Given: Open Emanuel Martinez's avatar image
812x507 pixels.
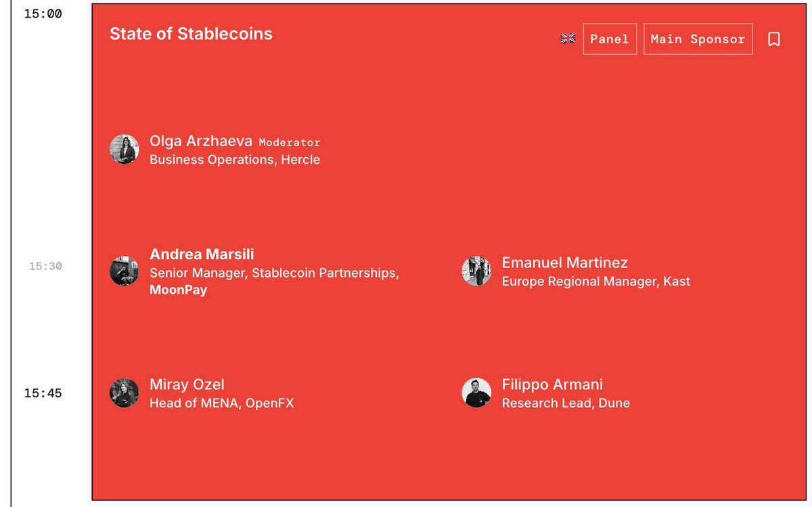Looking at the screenshot, I should click(x=476, y=271).
